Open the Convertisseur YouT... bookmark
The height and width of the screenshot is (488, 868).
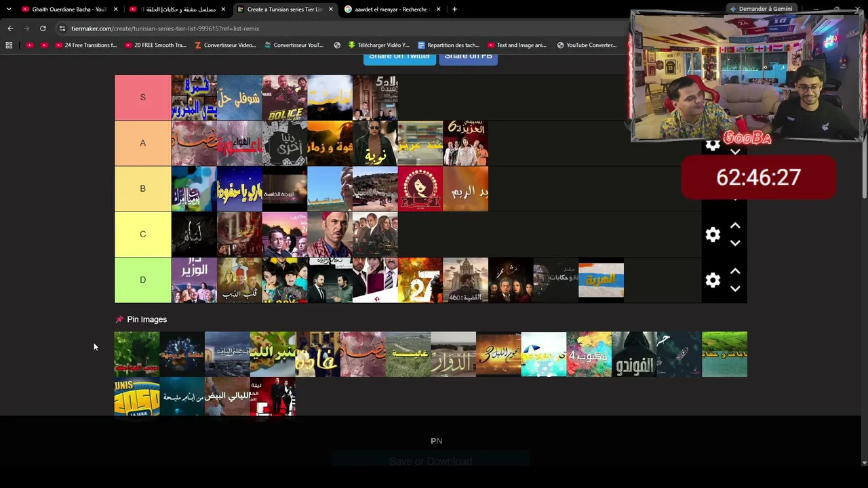click(x=294, y=45)
